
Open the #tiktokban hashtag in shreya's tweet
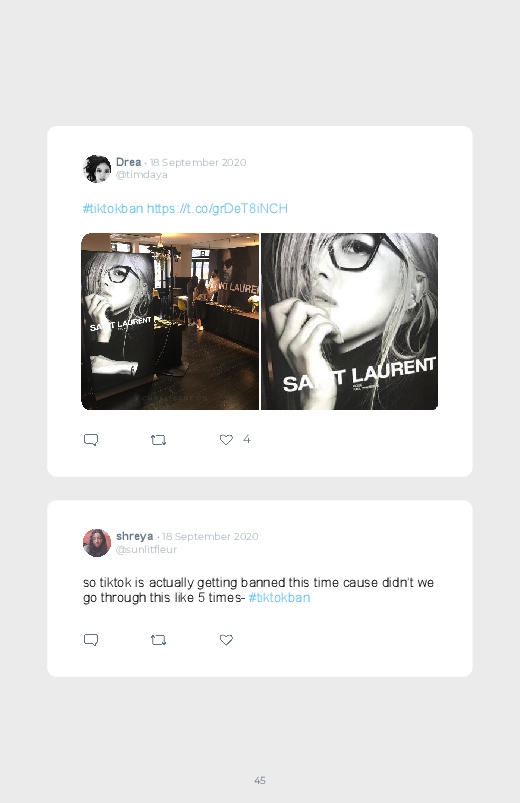pos(279,598)
